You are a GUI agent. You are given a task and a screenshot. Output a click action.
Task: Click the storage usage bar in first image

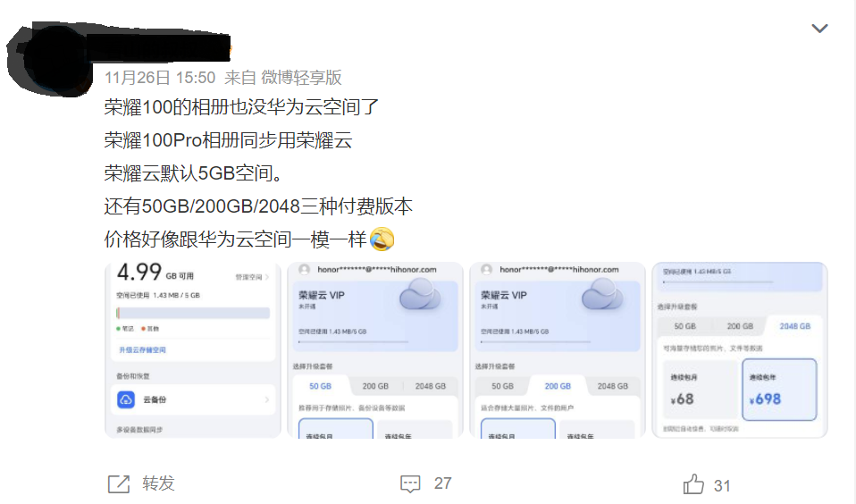pos(193,313)
